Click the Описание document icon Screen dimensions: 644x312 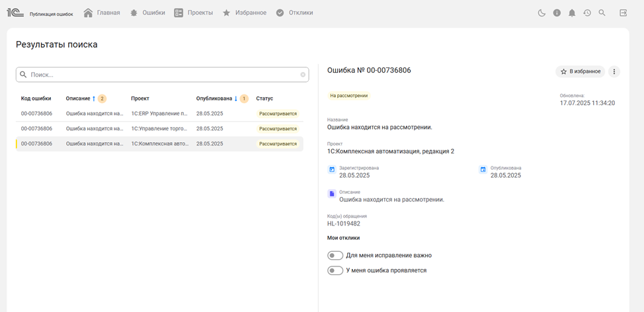(332, 194)
